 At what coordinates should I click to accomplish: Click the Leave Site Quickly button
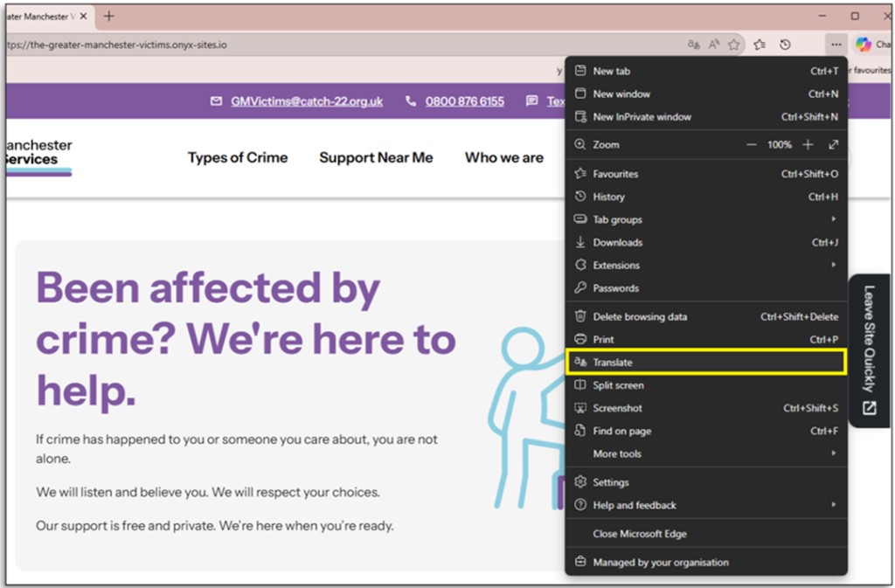870,350
